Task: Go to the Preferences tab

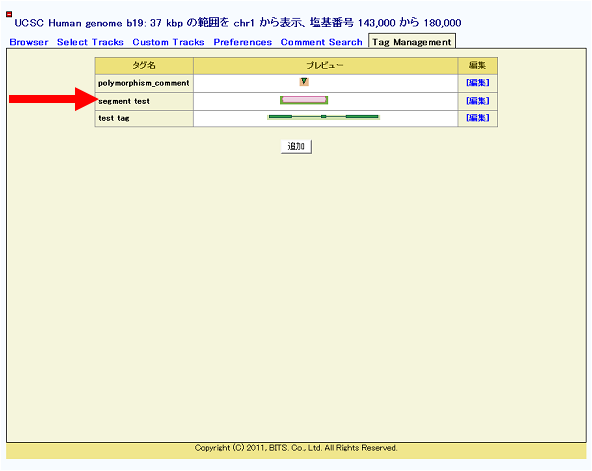Action: tap(243, 42)
